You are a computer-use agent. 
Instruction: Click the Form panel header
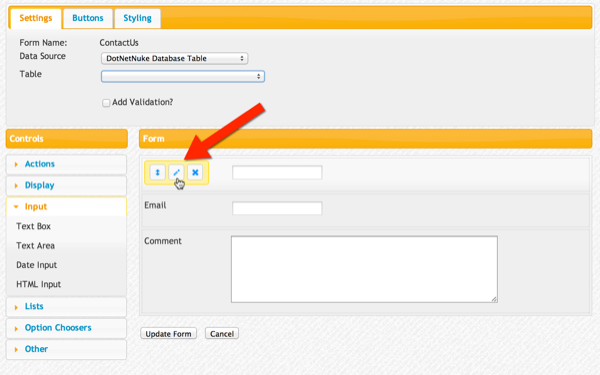[365, 139]
